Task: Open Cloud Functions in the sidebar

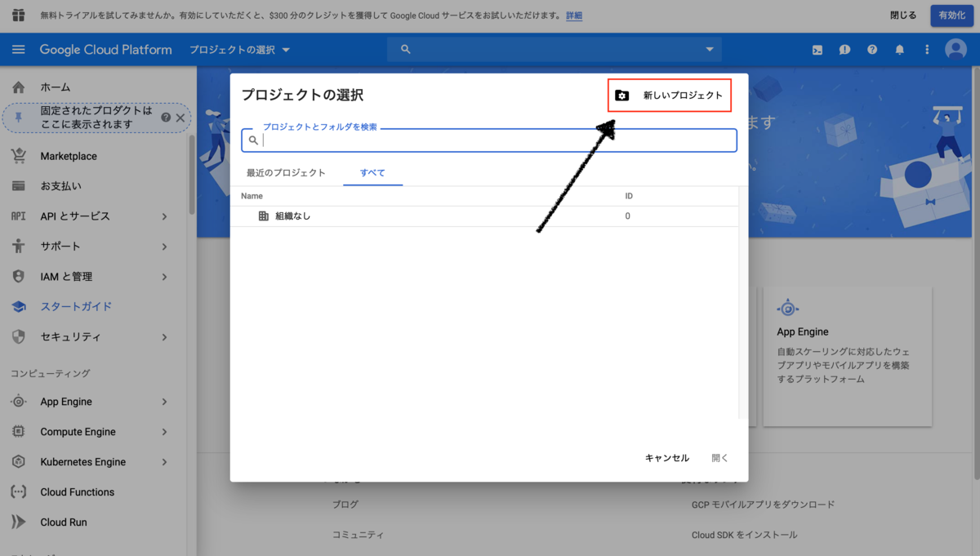Action: [x=78, y=492]
